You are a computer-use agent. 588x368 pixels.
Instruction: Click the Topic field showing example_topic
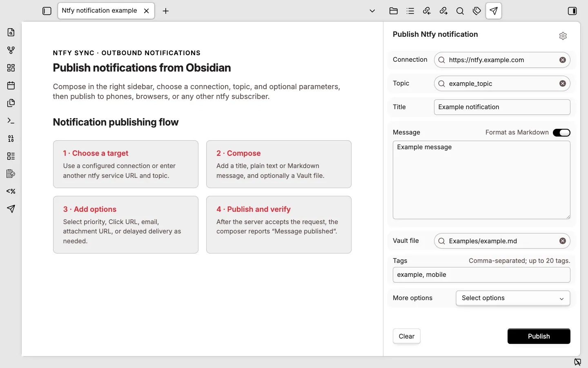pyautogui.click(x=502, y=84)
